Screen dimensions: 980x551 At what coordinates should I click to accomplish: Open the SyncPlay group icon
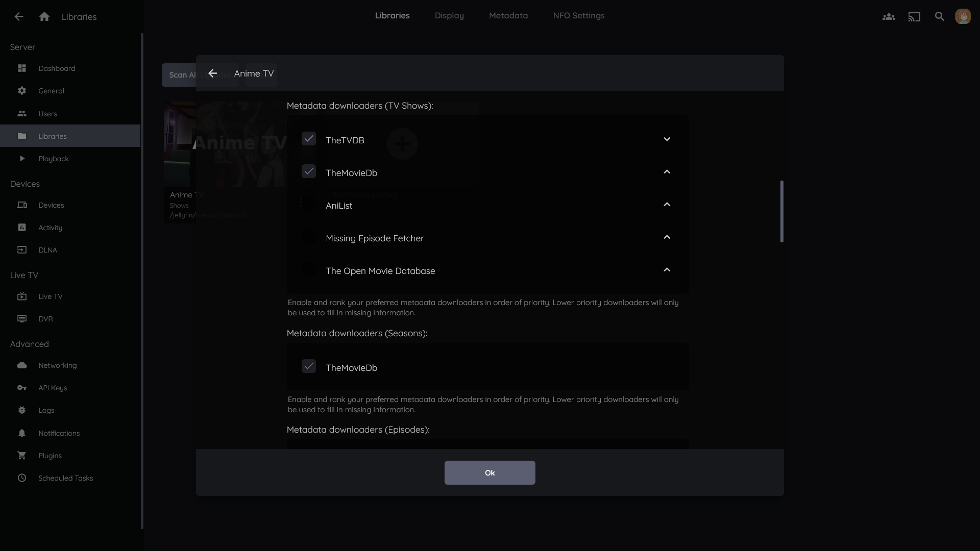click(x=889, y=17)
